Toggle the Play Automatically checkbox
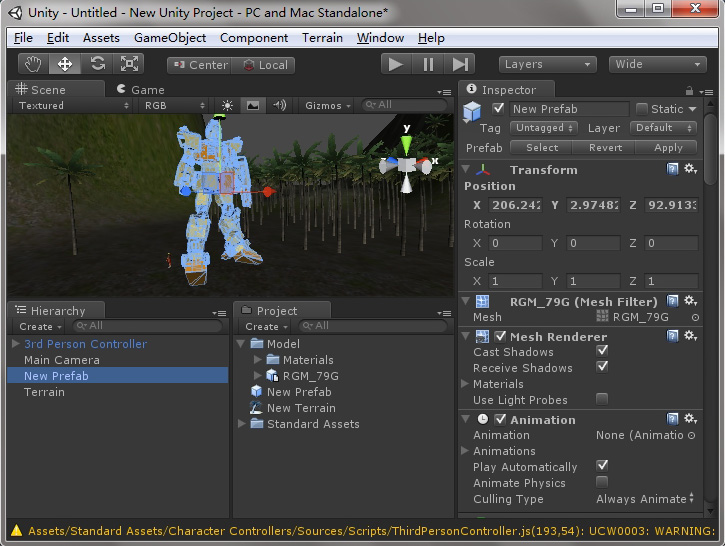 602,467
